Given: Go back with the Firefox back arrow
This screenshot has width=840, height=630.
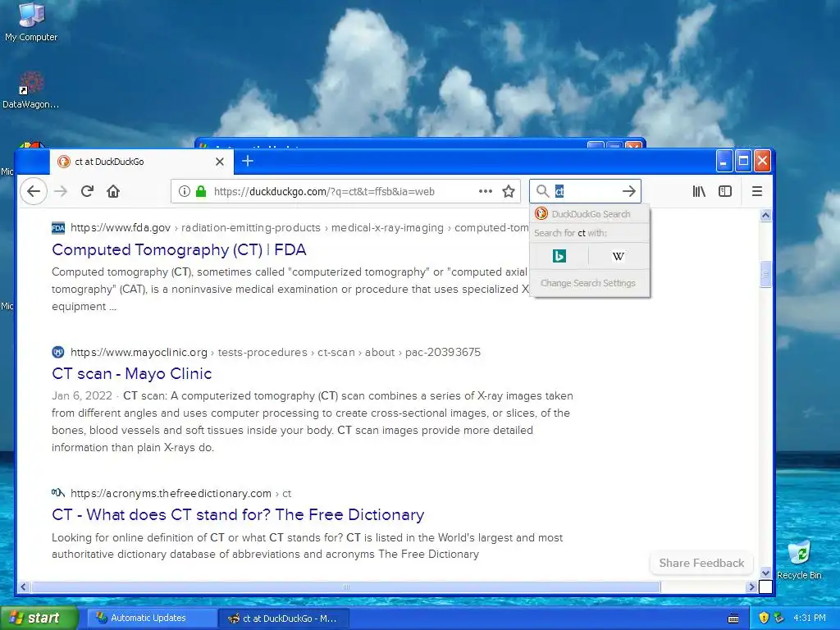Looking at the screenshot, I should pyautogui.click(x=33, y=191).
